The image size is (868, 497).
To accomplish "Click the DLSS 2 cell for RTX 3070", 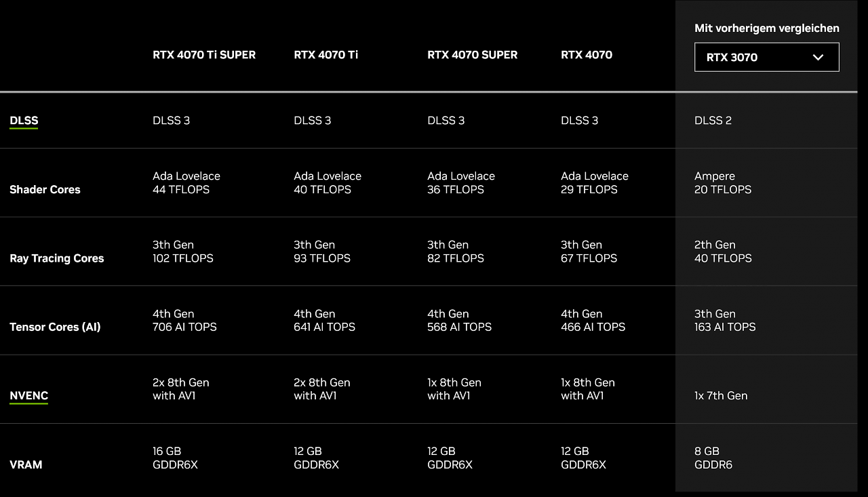I will 713,121.
